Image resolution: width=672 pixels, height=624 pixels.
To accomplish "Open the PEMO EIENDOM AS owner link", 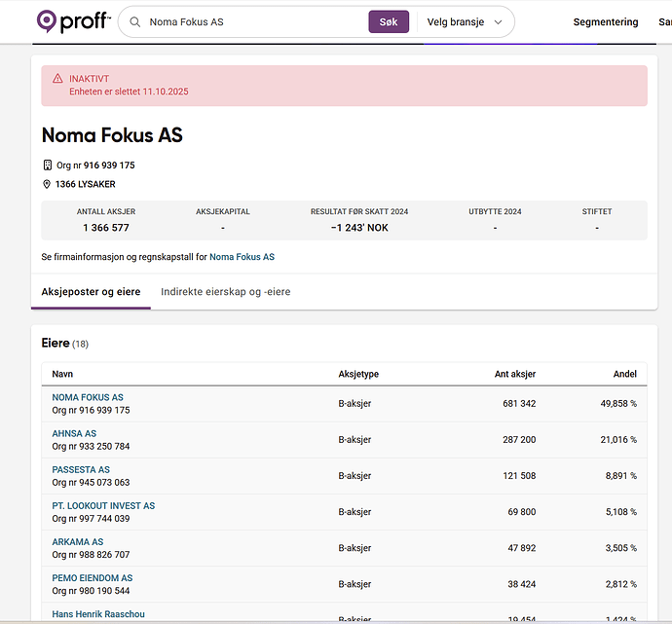I will (x=93, y=577).
